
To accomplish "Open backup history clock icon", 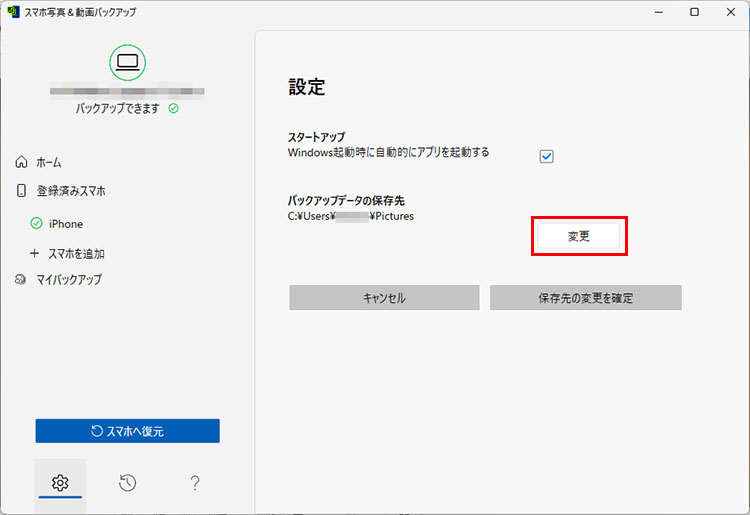I will pos(127,484).
